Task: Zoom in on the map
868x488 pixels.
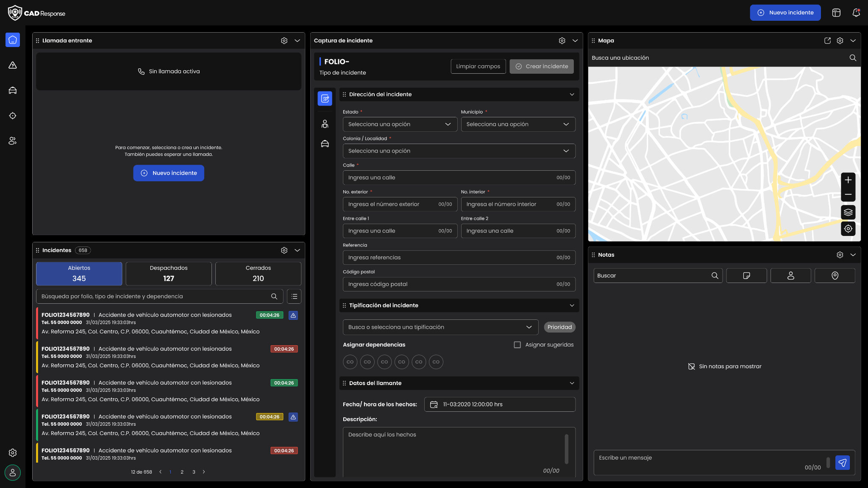Action: [848, 180]
